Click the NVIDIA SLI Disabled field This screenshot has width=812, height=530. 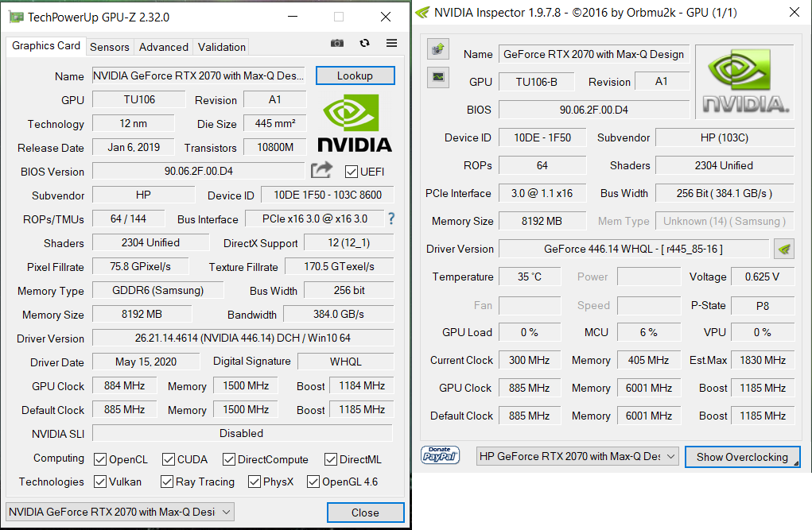point(243,433)
